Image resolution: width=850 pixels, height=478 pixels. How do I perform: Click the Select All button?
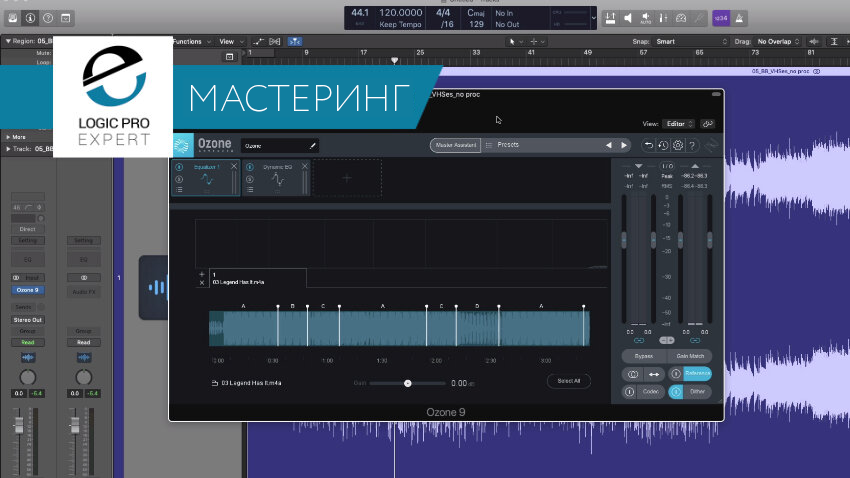click(569, 381)
